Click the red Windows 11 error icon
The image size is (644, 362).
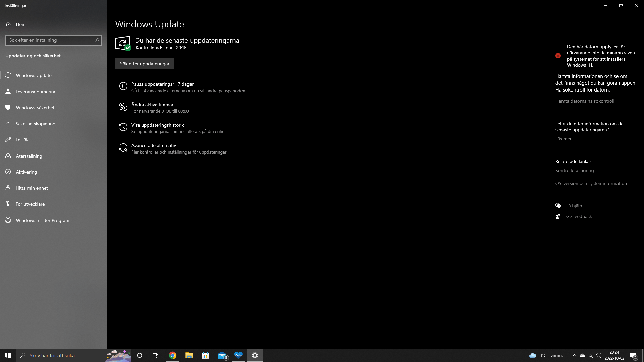558,56
